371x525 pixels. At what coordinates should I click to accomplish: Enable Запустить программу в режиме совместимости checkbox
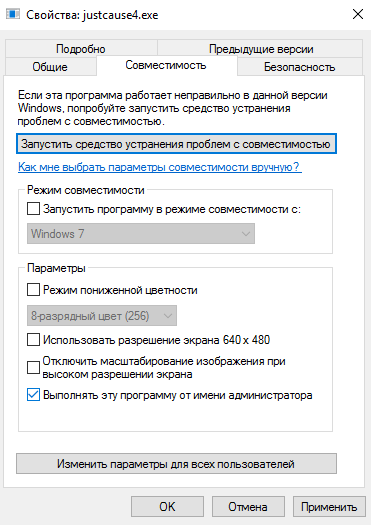pyautogui.click(x=33, y=209)
